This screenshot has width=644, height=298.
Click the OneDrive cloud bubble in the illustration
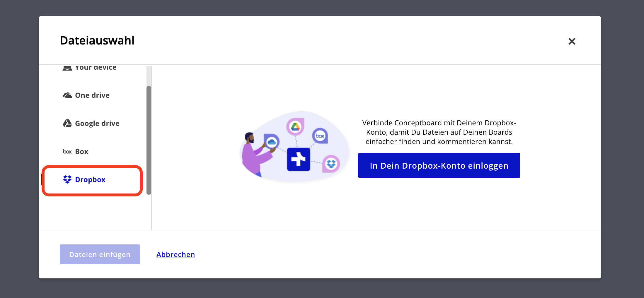[x=272, y=142]
